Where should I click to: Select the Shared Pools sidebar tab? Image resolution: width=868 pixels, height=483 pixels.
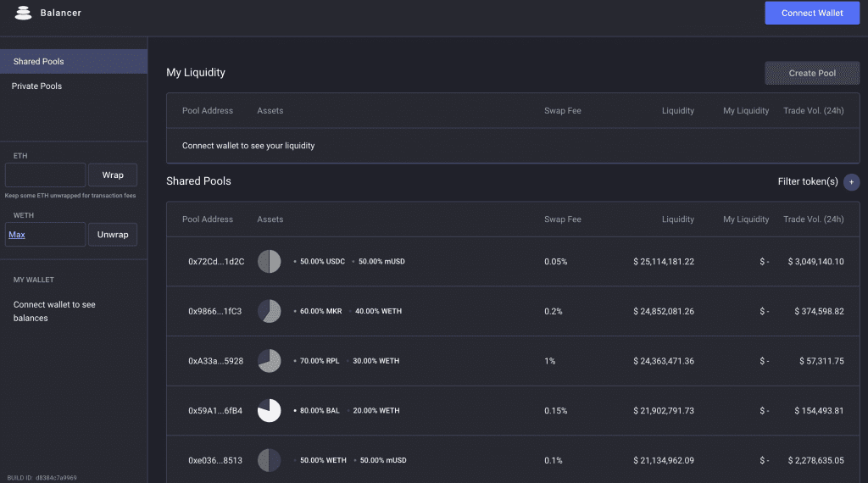click(74, 62)
